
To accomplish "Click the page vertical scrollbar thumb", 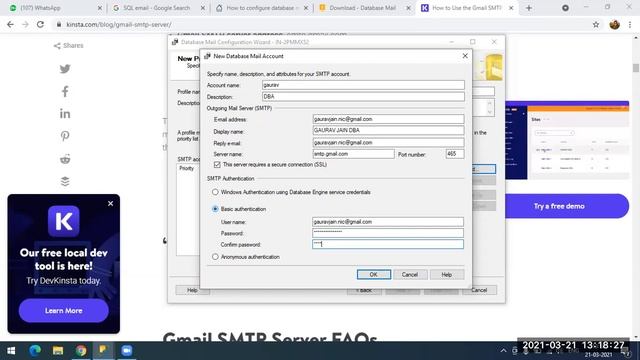I will [636, 68].
